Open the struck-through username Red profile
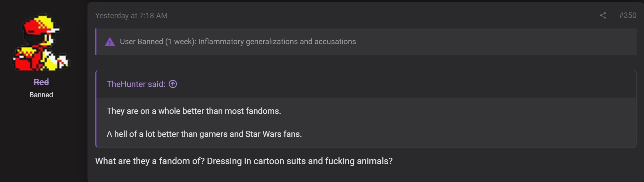 click(x=41, y=82)
